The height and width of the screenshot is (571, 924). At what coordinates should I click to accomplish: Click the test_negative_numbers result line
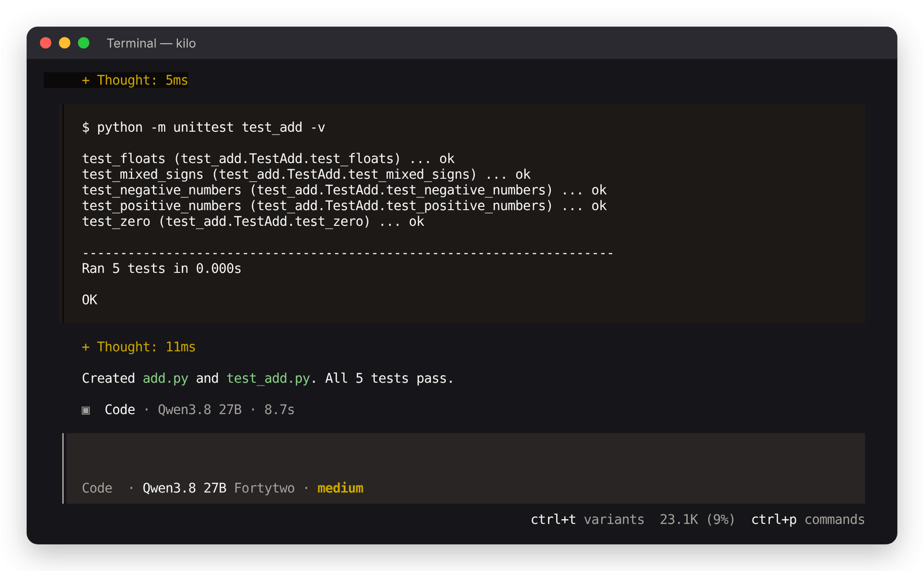tap(344, 190)
